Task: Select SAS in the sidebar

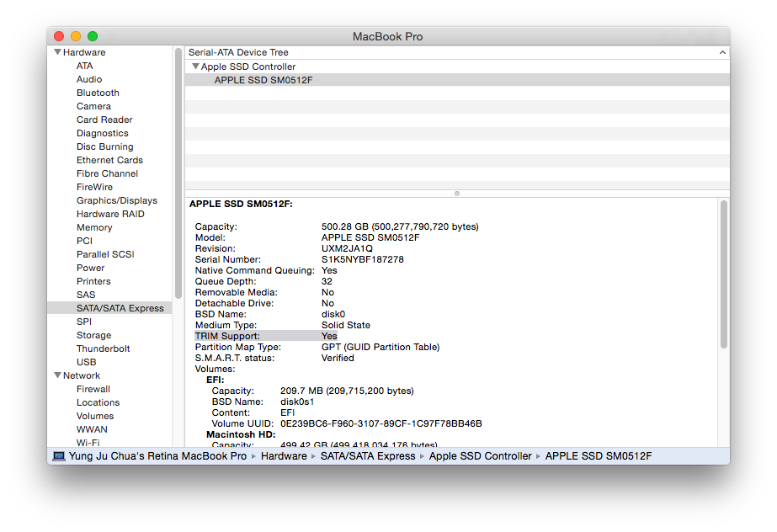Action: coord(86,295)
